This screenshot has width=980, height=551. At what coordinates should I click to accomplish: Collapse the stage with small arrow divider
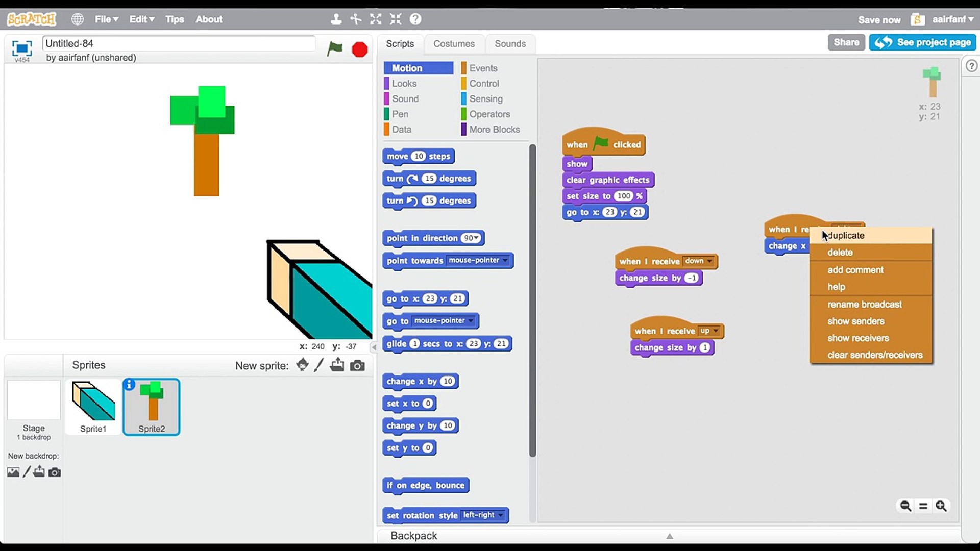[x=374, y=347]
